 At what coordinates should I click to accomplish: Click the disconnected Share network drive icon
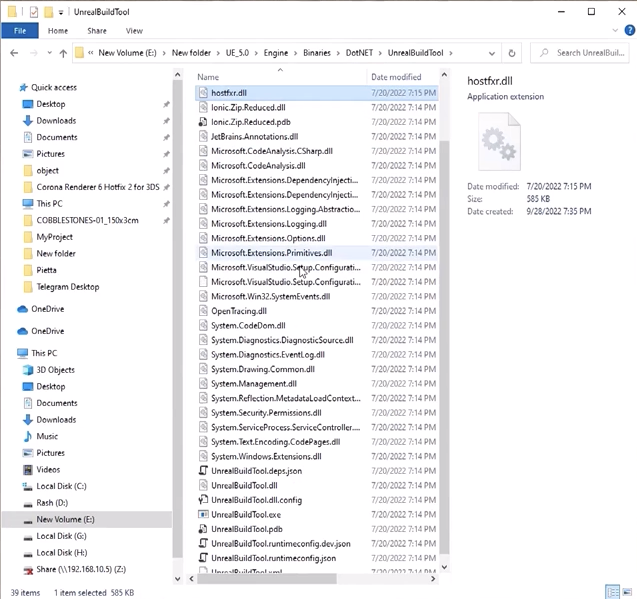point(28,570)
